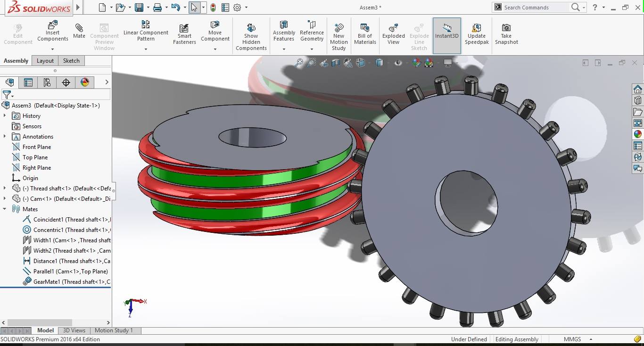
Task: Open the Section View tool
Action: point(336,63)
